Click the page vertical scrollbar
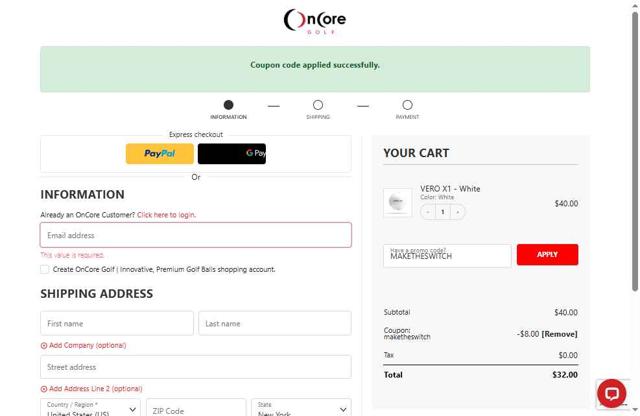This screenshot has height=416, width=640. click(635, 151)
